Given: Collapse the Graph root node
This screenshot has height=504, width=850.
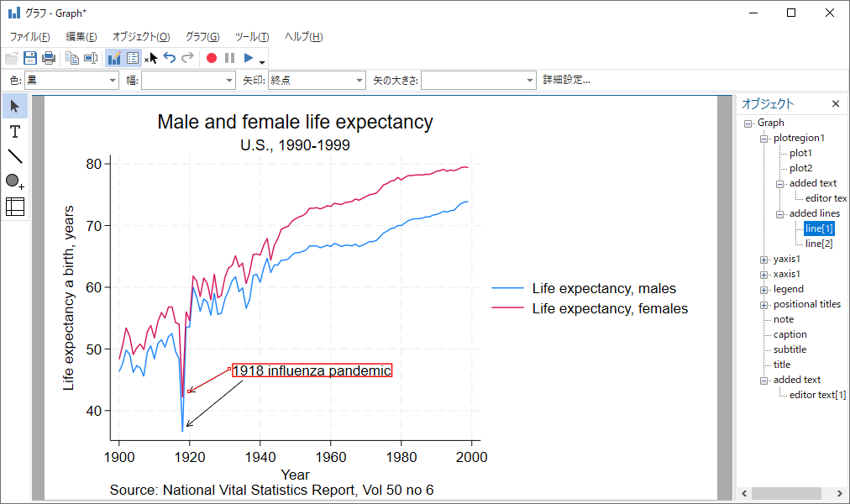Looking at the screenshot, I should pyautogui.click(x=748, y=123).
